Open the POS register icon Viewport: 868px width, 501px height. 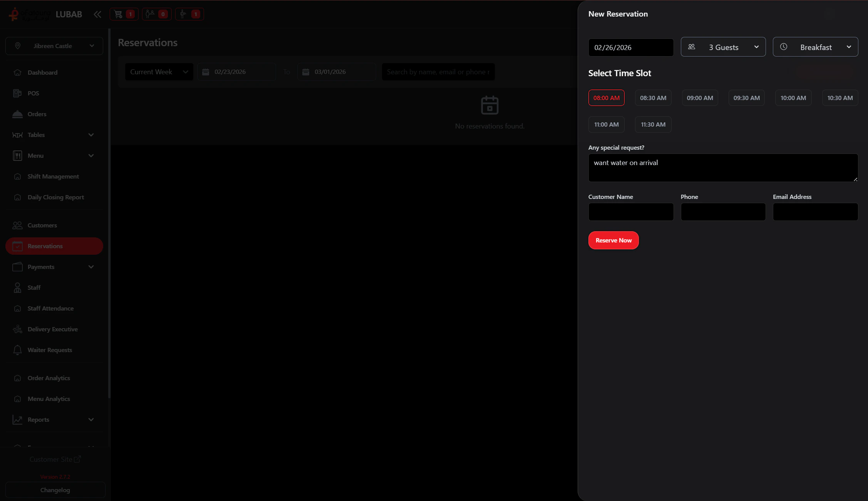[17, 93]
